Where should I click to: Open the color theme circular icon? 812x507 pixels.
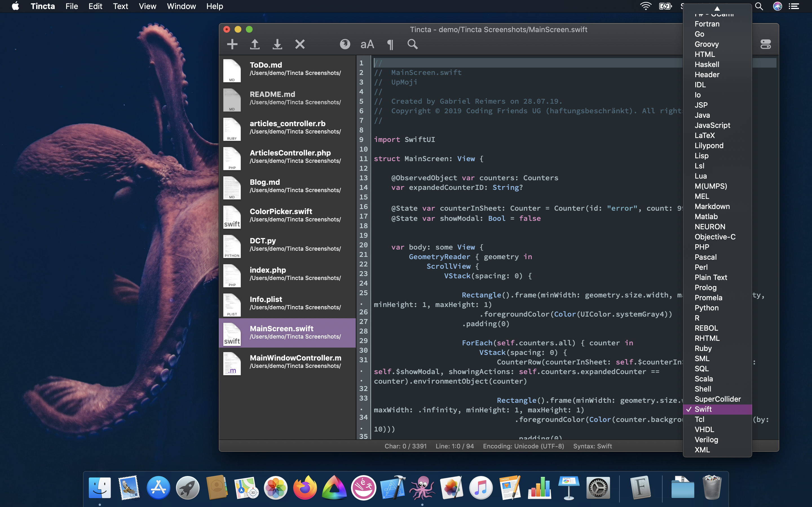[345, 44]
